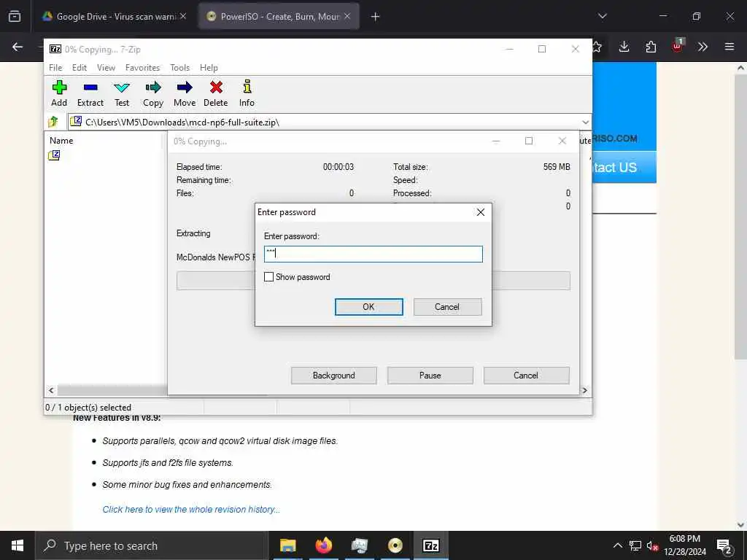This screenshot has height=560, width=747.
Task: Switch to Firefox in the taskbar
Action: click(x=323, y=545)
